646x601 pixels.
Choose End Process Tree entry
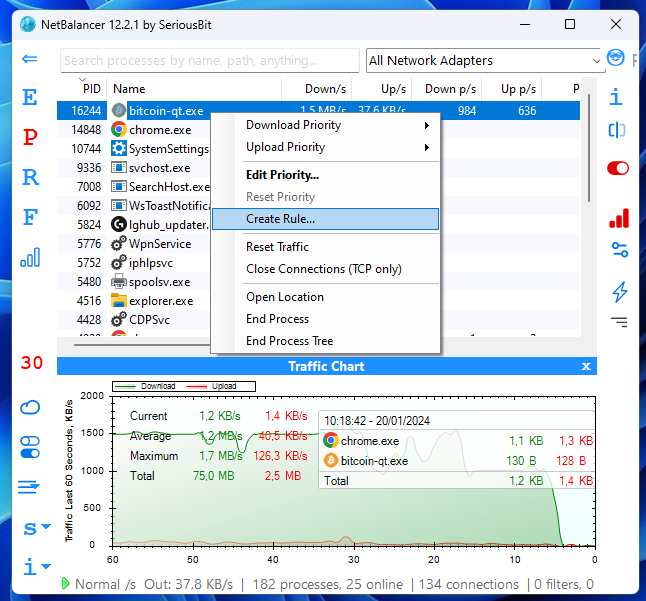[x=325, y=341]
